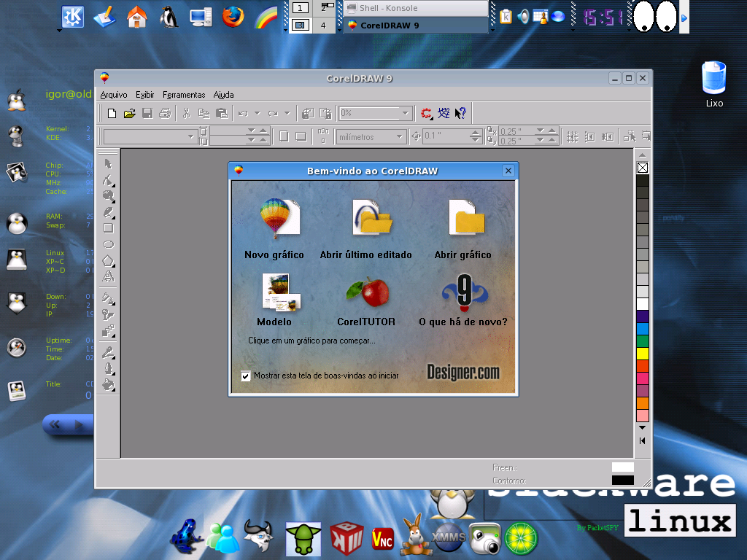Expand the zoom level dropdown showing 0%
This screenshot has height=560, width=747.
[x=405, y=113]
